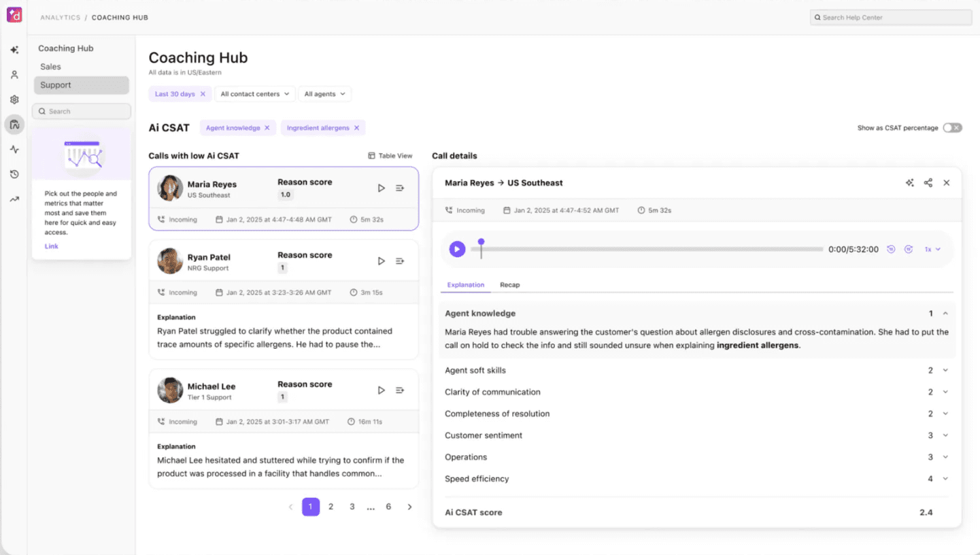Viewport: 980px width, 555px height.
Task: Open the All contact centers dropdown
Action: coord(254,94)
